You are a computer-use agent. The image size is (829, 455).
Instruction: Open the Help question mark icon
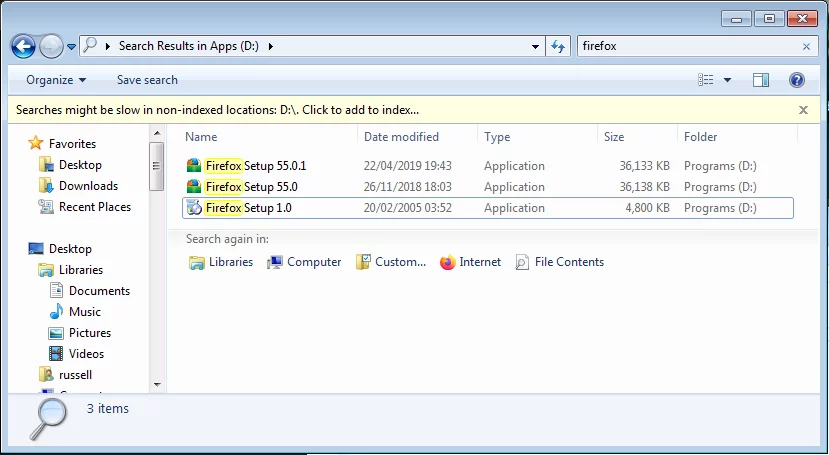pos(797,80)
